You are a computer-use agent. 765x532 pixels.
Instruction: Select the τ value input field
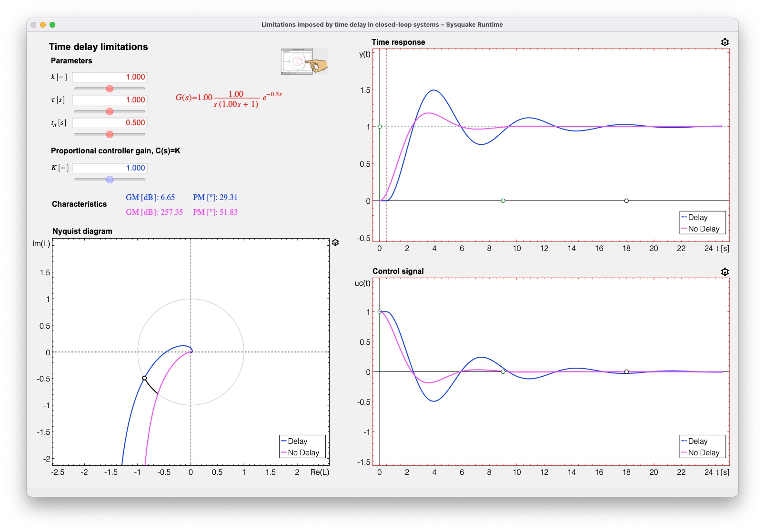click(109, 100)
